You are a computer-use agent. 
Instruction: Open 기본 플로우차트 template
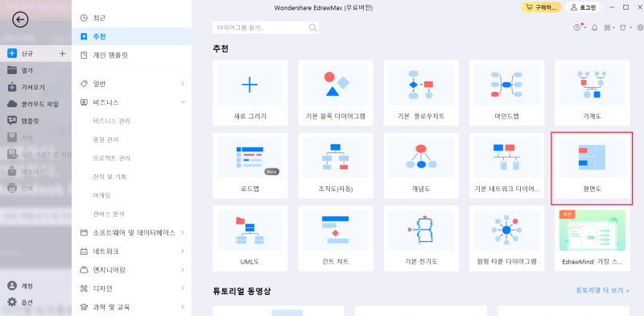click(421, 93)
